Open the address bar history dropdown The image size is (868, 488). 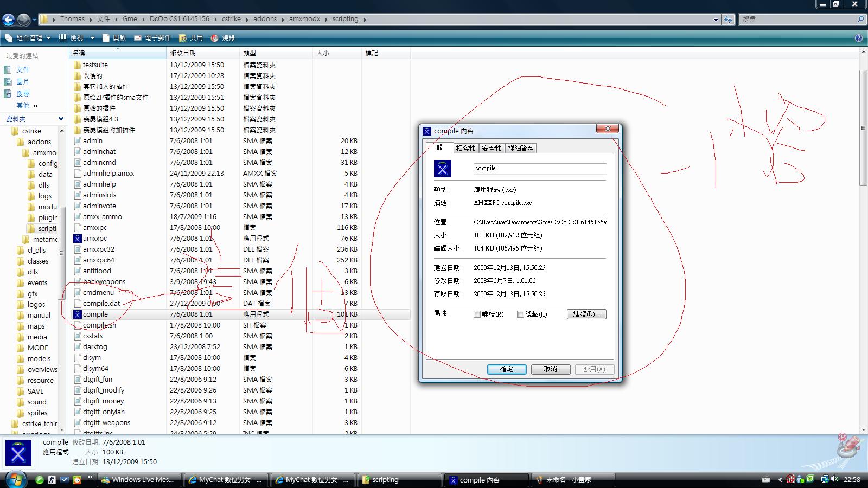(716, 20)
